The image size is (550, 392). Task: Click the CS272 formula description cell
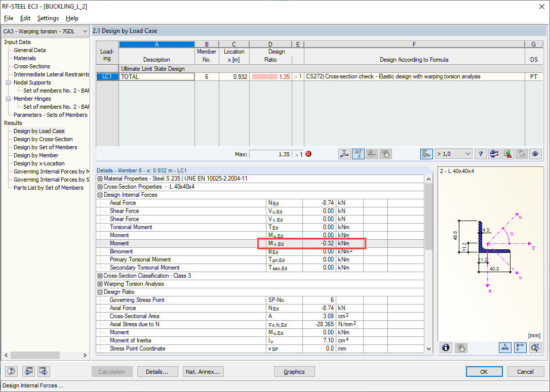click(414, 76)
